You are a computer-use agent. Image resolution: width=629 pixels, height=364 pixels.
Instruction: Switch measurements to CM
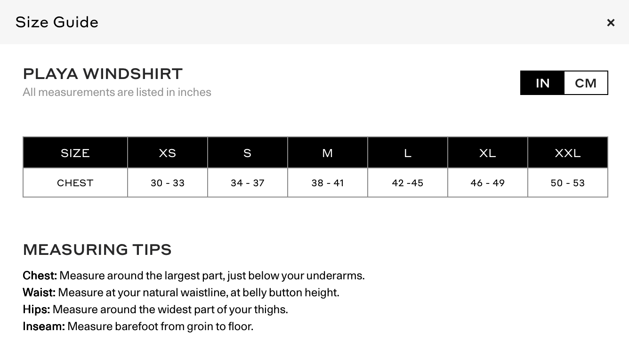pos(586,83)
